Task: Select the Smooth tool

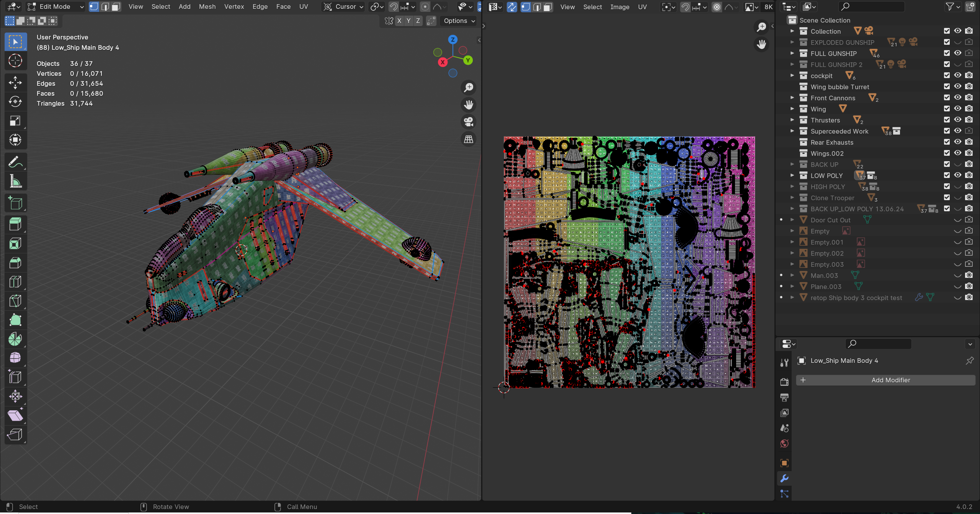Action: click(15, 358)
